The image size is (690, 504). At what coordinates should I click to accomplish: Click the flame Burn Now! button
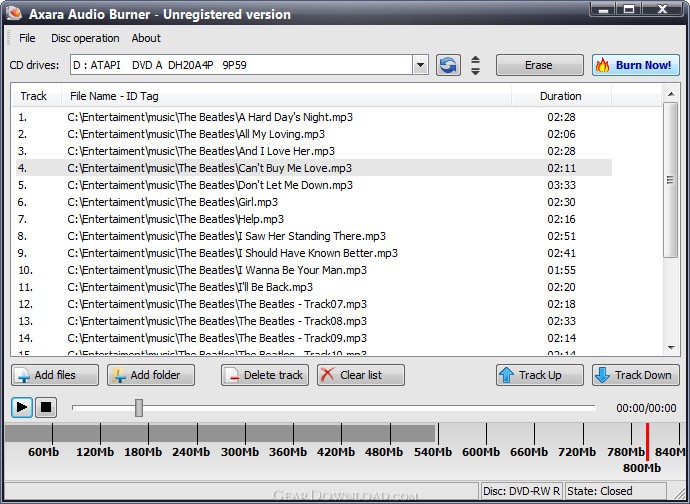(635, 65)
